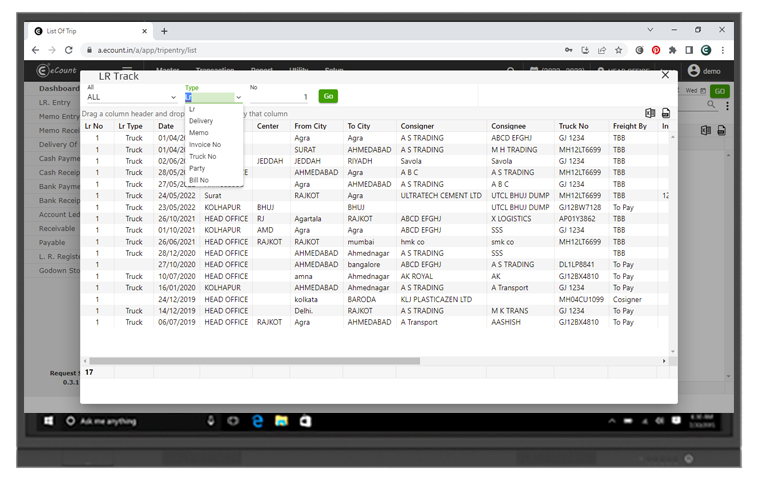Choose Memo in the Type list
Image resolution: width=757 pixels, height=480 pixels.
click(x=198, y=133)
